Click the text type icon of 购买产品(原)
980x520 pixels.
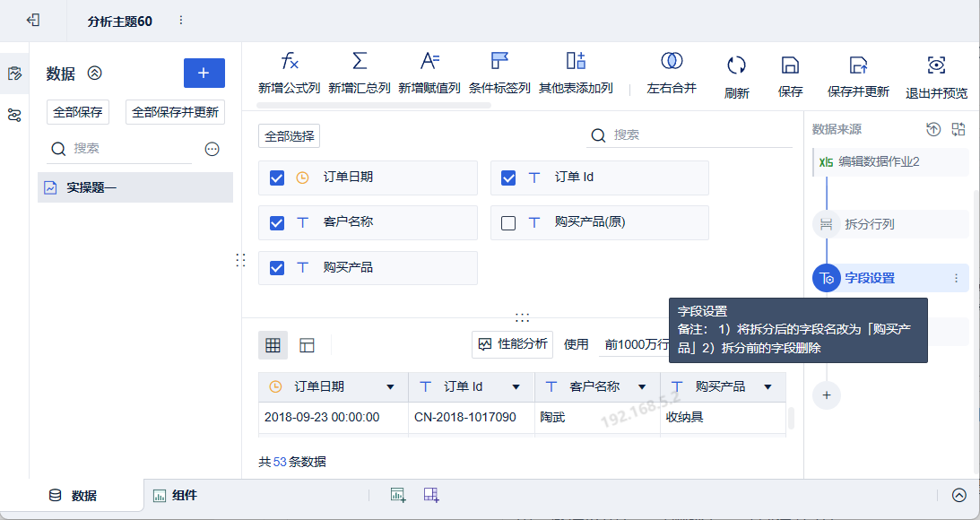tap(534, 223)
